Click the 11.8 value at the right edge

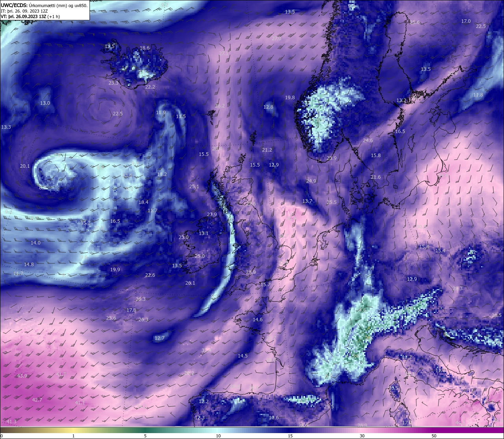pos(478,95)
